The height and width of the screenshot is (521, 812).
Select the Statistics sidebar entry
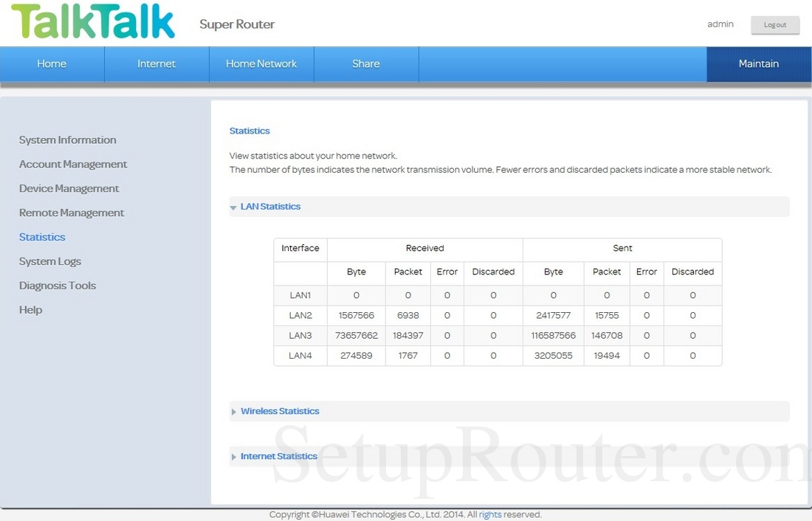tap(42, 237)
